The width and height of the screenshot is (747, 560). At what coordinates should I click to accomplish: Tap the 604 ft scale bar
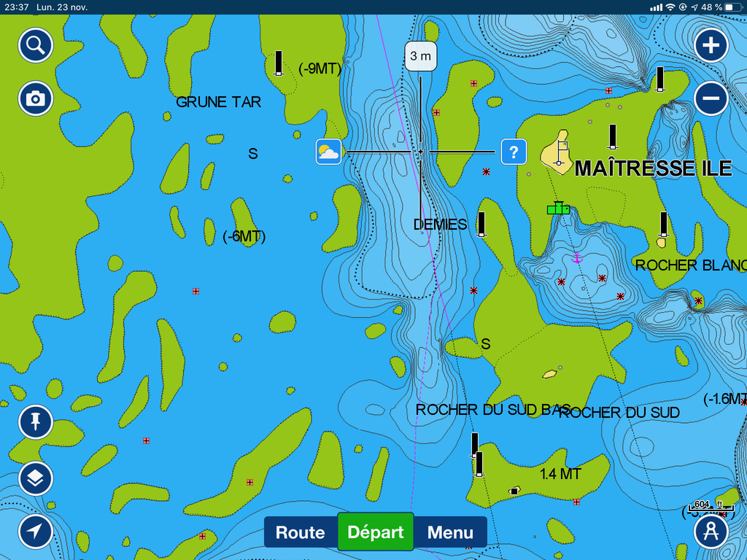(711, 506)
